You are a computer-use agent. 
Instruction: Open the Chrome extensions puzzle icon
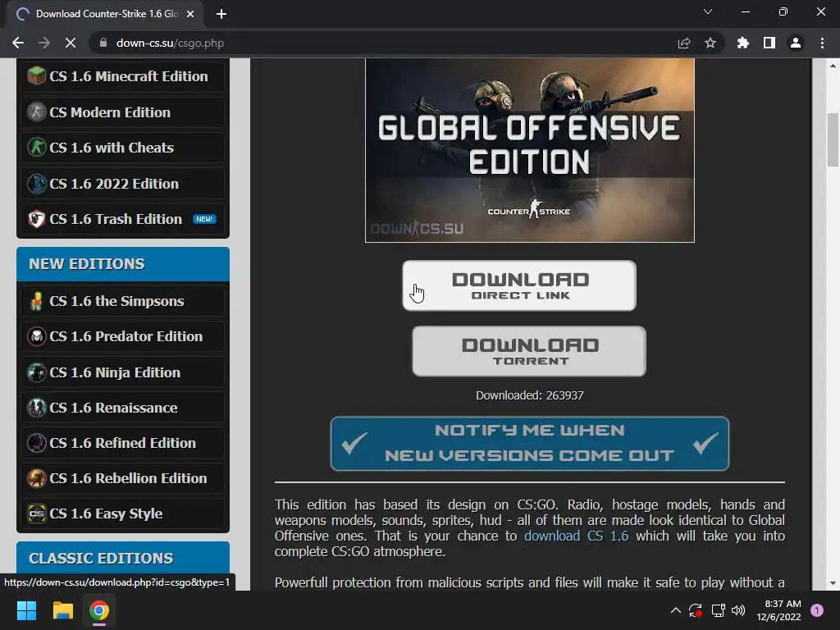click(743, 43)
